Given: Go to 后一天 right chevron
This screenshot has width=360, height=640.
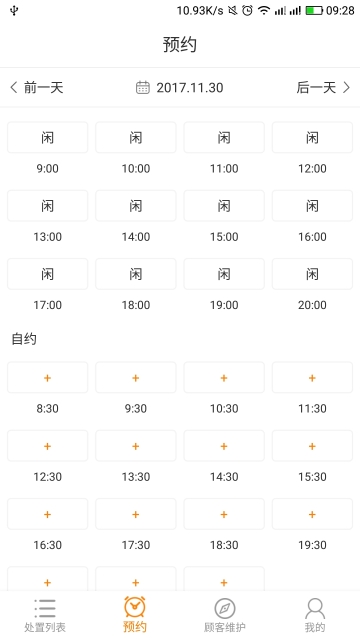Looking at the screenshot, I should 347,87.
